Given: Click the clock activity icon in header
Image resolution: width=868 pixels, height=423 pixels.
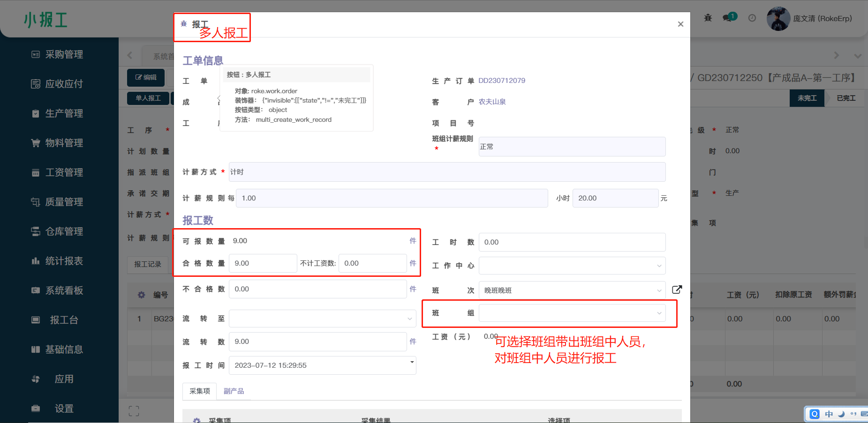Looking at the screenshot, I should pos(752,18).
